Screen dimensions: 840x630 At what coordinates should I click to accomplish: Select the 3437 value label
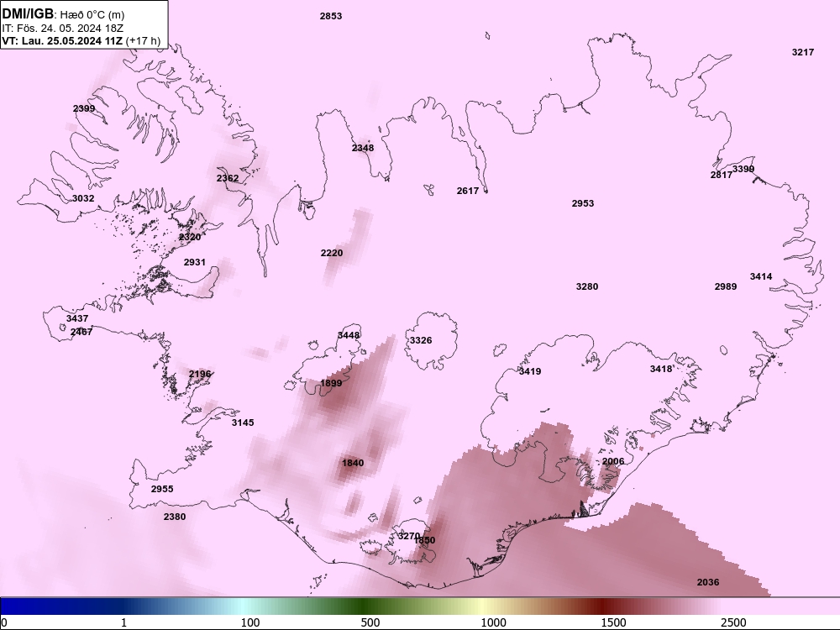pos(77,318)
